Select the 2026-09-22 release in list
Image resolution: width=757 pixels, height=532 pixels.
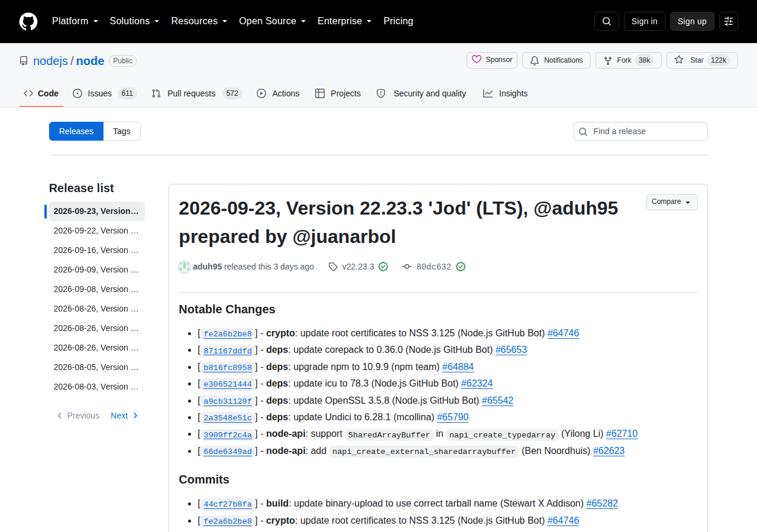pos(96,231)
